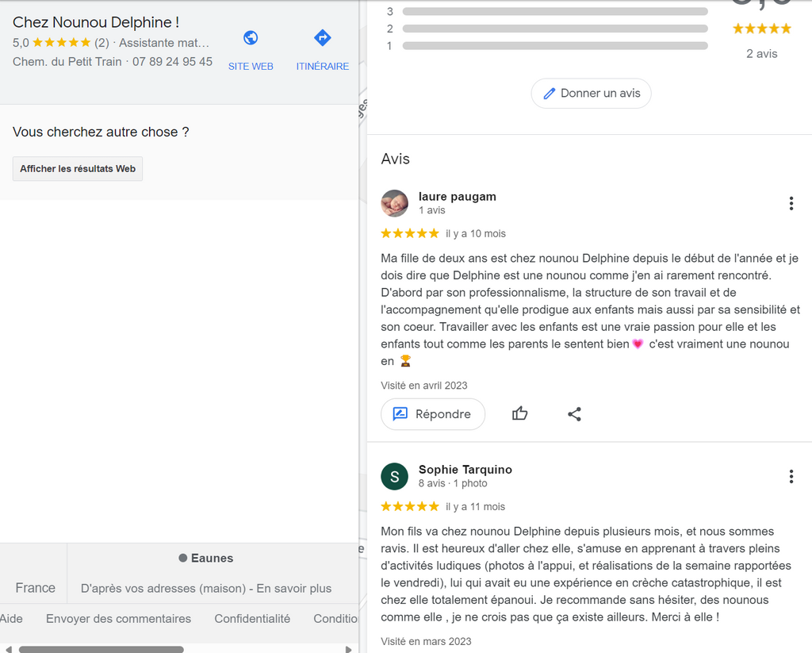Click the Répondre button
The image size is (812, 653).
(433, 413)
